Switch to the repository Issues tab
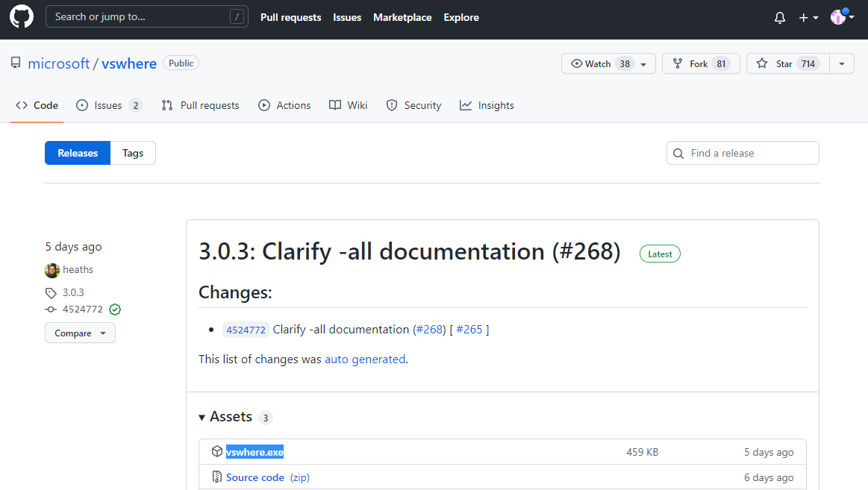868x490 pixels. [109, 105]
